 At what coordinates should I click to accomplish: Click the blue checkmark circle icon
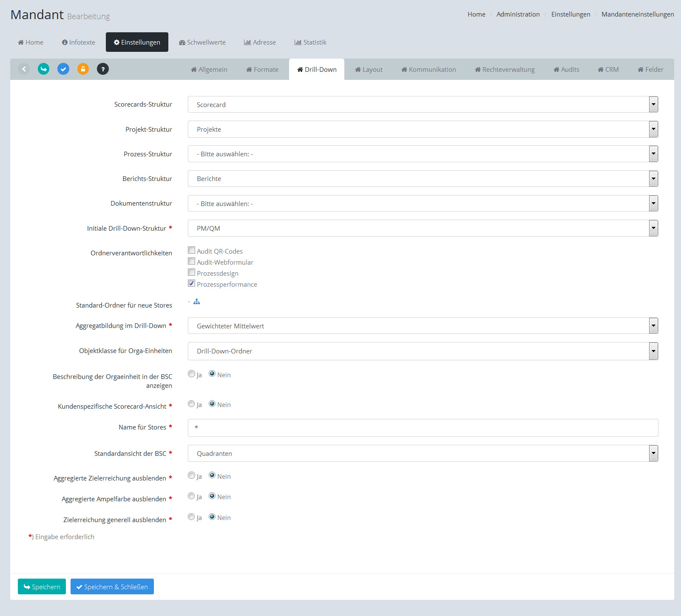(63, 69)
